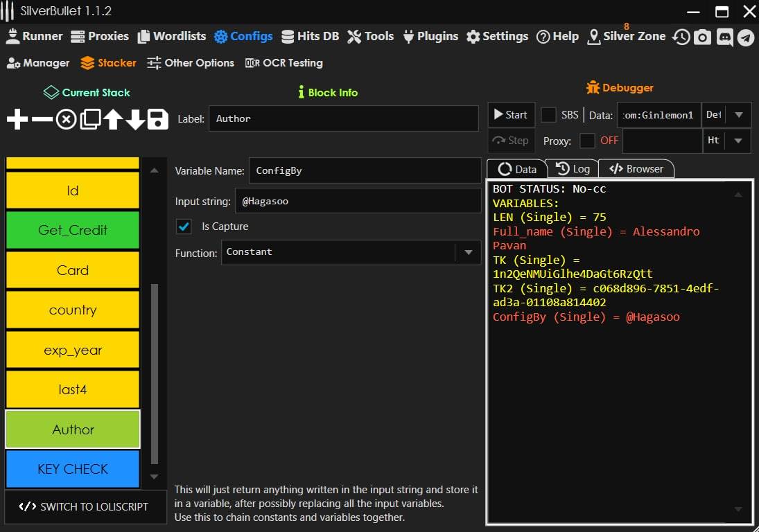Enable the SBS checkbox
The width and height of the screenshot is (759, 532).
click(x=548, y=115)
